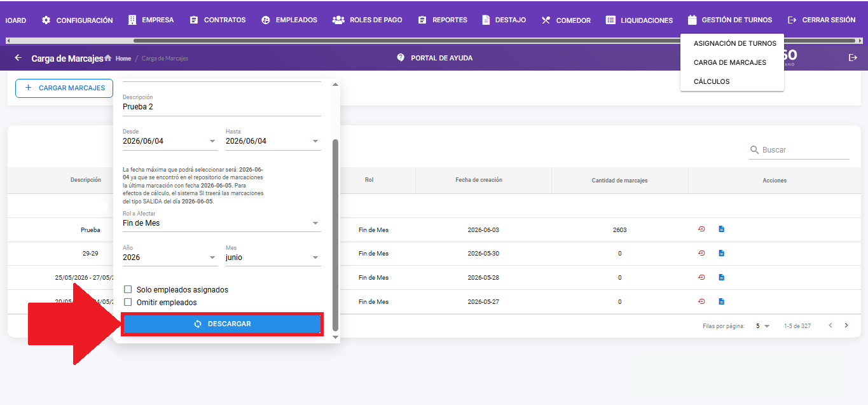Click the red revert icon in 2026-06-03 row
Image resolution: width=868 pixels, height=405 pixels.
(x=701, y=229)
